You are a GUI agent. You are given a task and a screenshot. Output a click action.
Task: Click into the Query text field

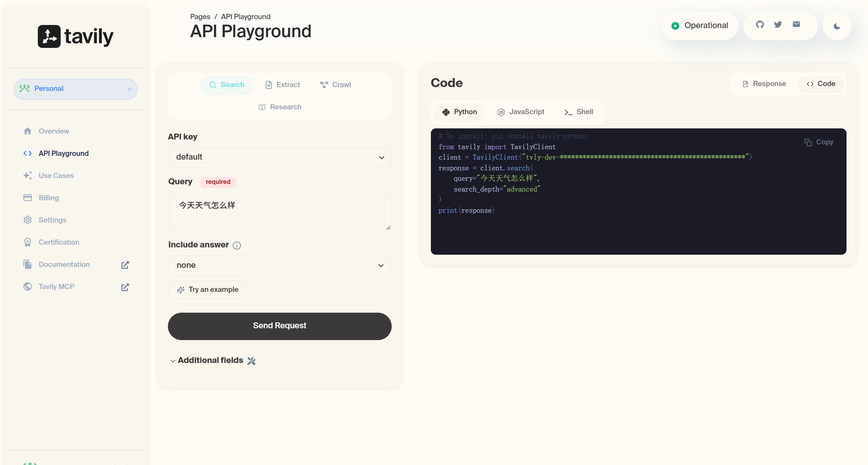(280, 211)
